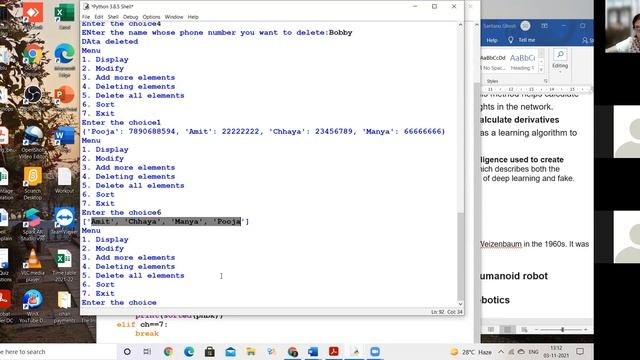Open Chrome from the taskbar
The height and width of the screenshot is (360, 640).
point(168,351)
